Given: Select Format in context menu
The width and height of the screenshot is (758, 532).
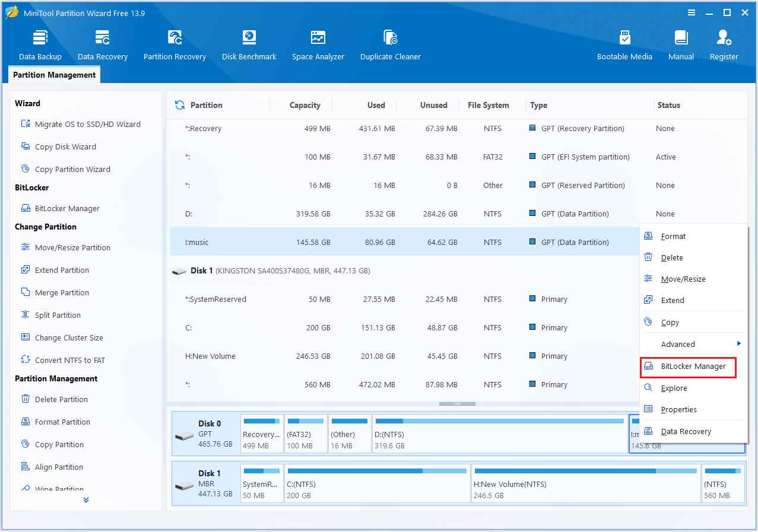Looking at the screenshot, I should 692,236.
